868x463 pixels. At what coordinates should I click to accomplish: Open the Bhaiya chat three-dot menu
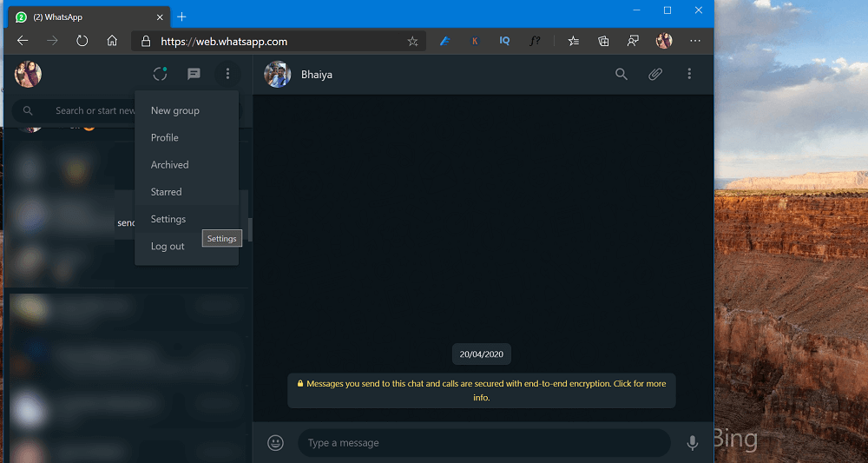pos(689,74)
